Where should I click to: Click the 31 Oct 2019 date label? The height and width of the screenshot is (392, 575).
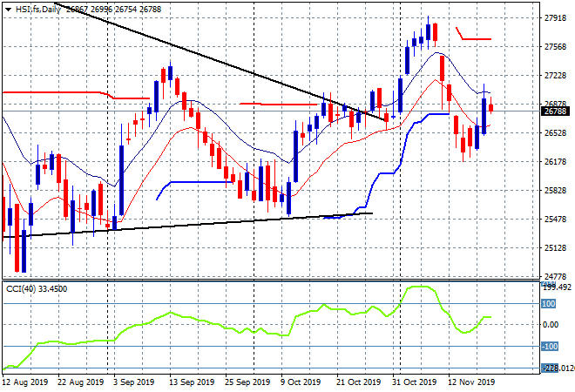(x=414, y=382)
